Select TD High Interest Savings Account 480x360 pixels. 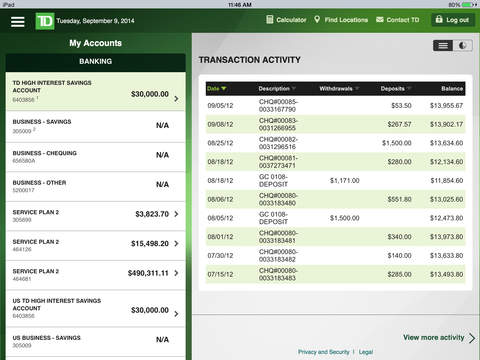point(95,91)
